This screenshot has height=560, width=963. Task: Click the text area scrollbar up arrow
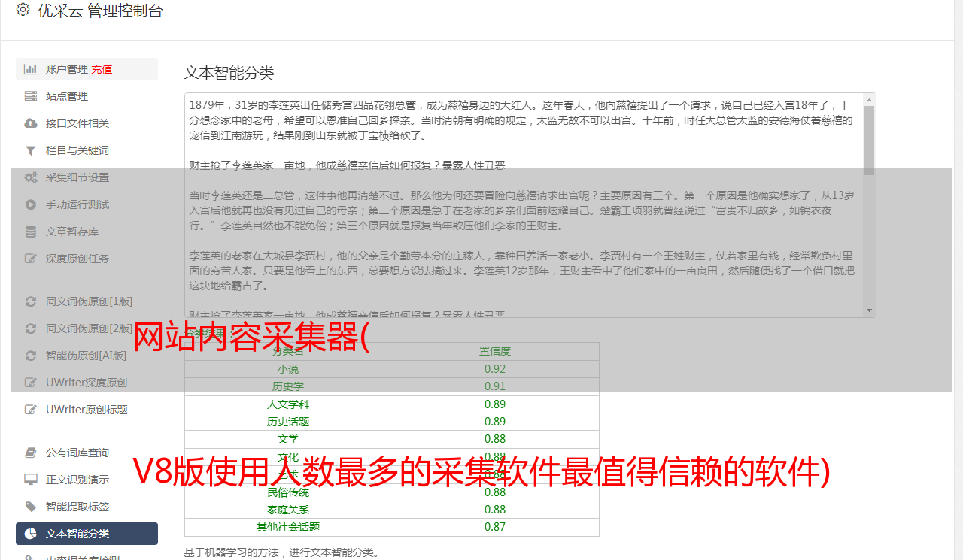coord(870,100)
